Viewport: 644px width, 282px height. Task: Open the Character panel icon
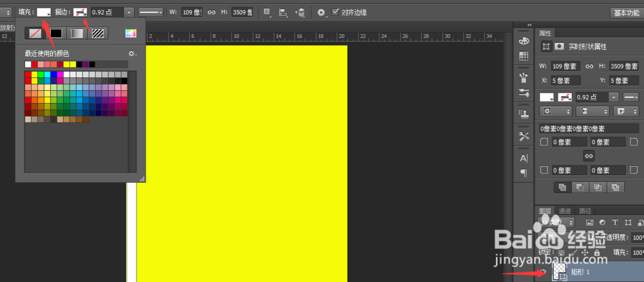[524, 158]
